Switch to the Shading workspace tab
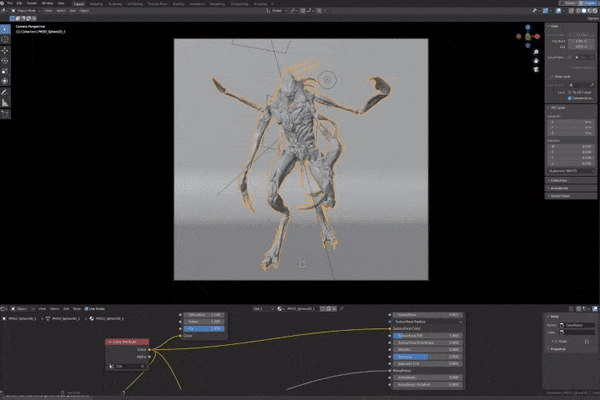 point(178,4)
